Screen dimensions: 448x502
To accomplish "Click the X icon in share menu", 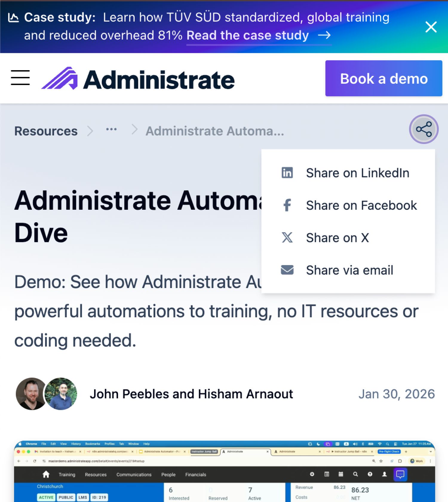I will [287, 238].
